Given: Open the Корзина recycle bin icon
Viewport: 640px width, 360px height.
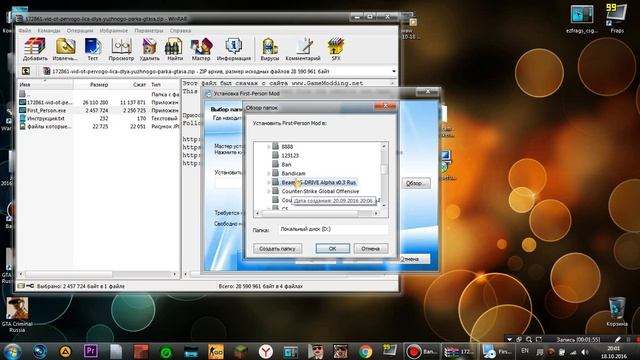Looking at the screenshot, I should (x=617, y=311).
